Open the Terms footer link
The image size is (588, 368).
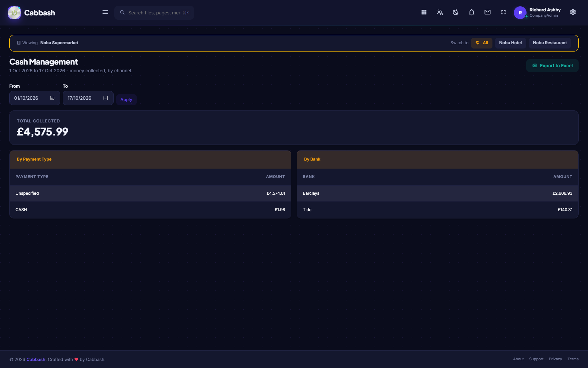pos(573,359)
